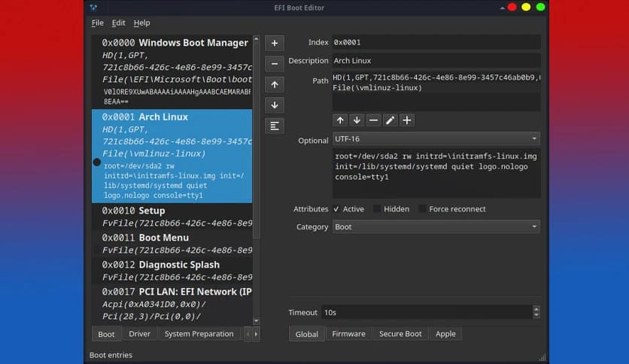Switch to the Boot entries tab

pos(106,334)
